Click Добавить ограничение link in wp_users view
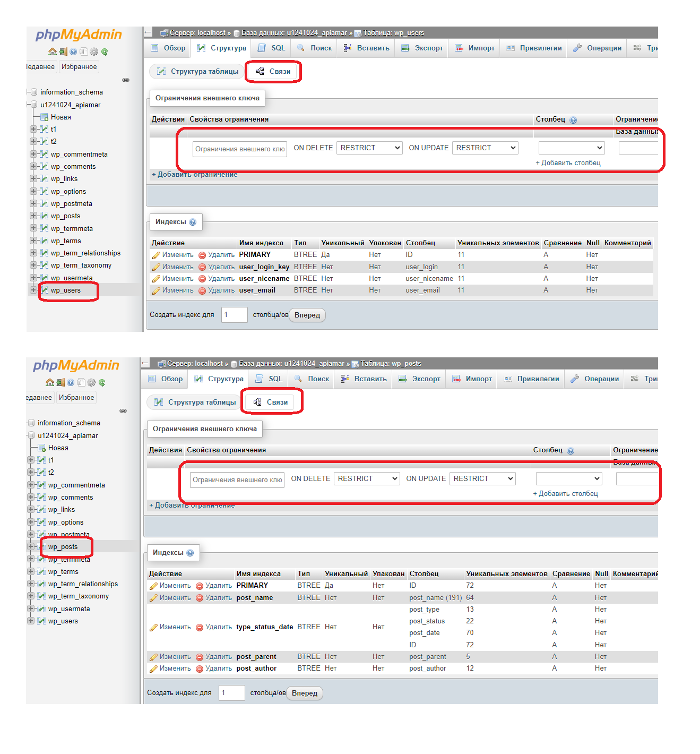Viewport: 700px width, 754px height. 195,175
